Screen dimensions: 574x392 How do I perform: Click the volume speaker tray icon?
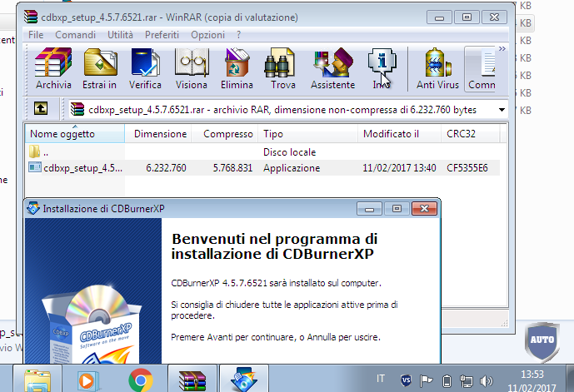click(487, 381)
